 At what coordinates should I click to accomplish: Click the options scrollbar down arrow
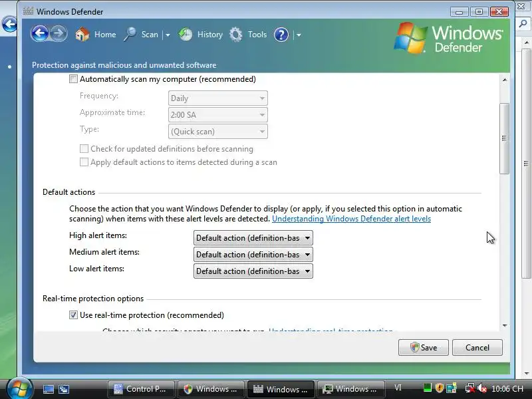pyautogui.click(x=505, y=326)
